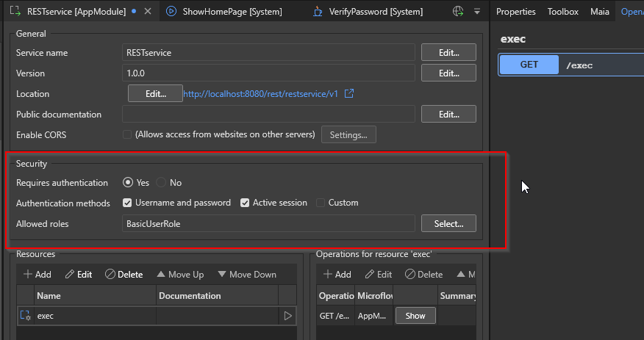Click the GET /e... operation cell

coord(335,316)
